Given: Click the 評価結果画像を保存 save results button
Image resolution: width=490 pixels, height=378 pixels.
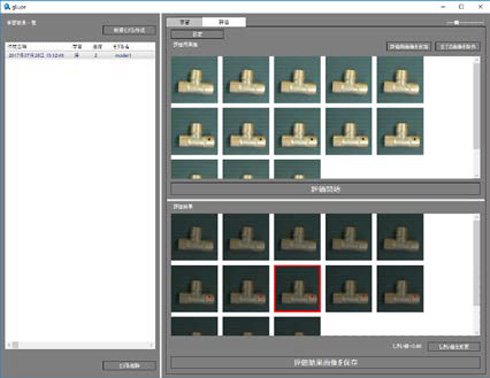Looking at the screenshot, I should pos(325,363).
